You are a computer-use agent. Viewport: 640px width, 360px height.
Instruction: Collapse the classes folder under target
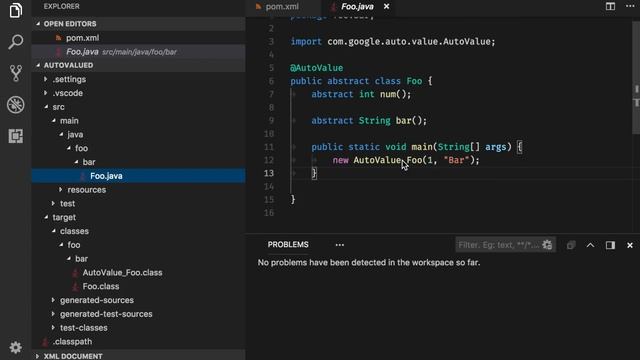click(x=139, y=231)
